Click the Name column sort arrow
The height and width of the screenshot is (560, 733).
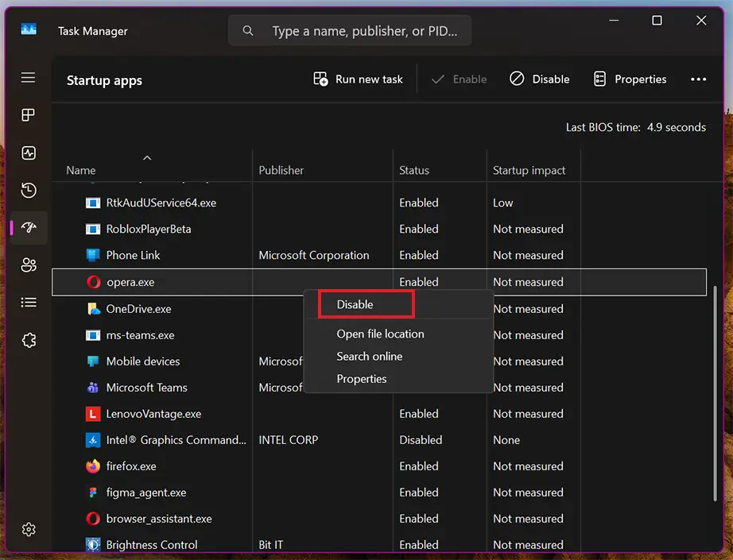pyautogui.click(x=147, y=158)
